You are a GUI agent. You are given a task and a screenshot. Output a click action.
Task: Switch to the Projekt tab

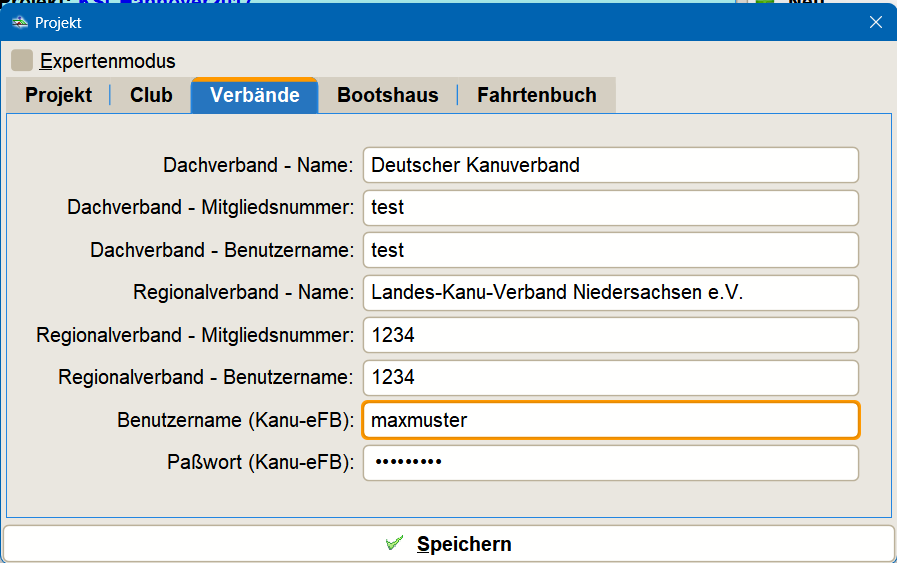click(58, 95)
